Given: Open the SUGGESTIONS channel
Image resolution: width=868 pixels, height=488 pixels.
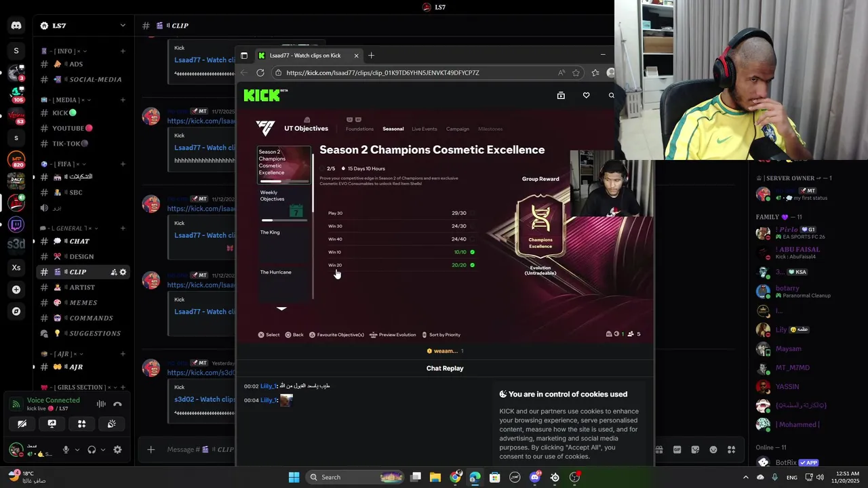Looking at the screenshot, I should (x=83, y=333).
